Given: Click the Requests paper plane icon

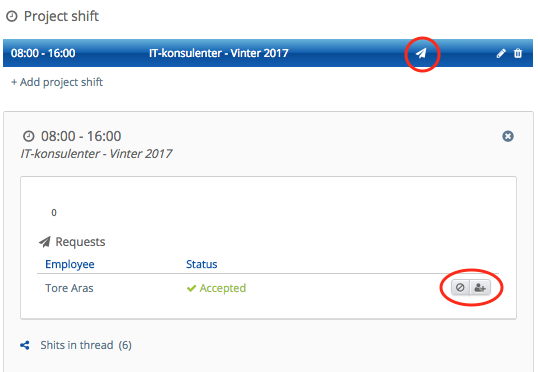Looking at the screenshot, I should pos(45,242).
